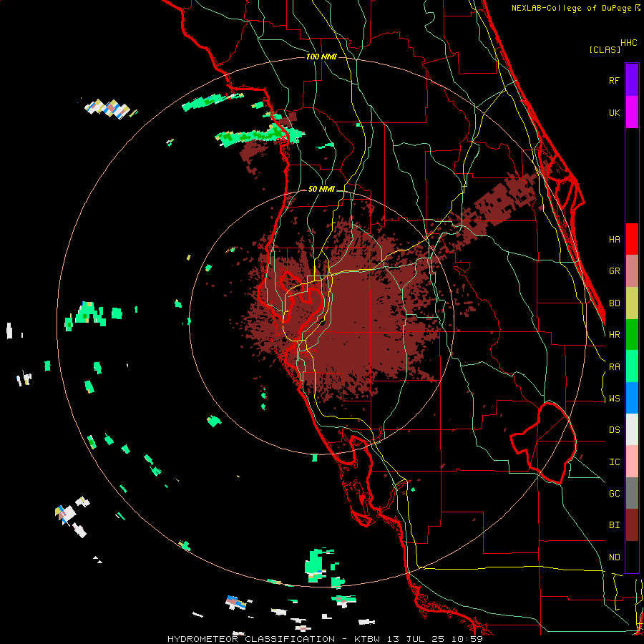644x644 pixels.
Task: Click the 'HR' legend label
Action: 614,335
